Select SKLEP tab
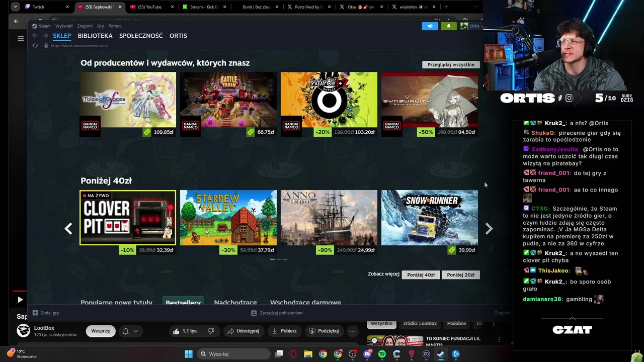Viewport: 644px width, 362px height. (62, 36)
